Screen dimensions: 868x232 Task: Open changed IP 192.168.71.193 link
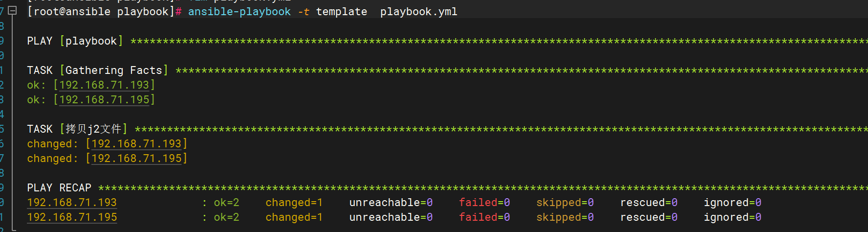click(x=136, y=144)
